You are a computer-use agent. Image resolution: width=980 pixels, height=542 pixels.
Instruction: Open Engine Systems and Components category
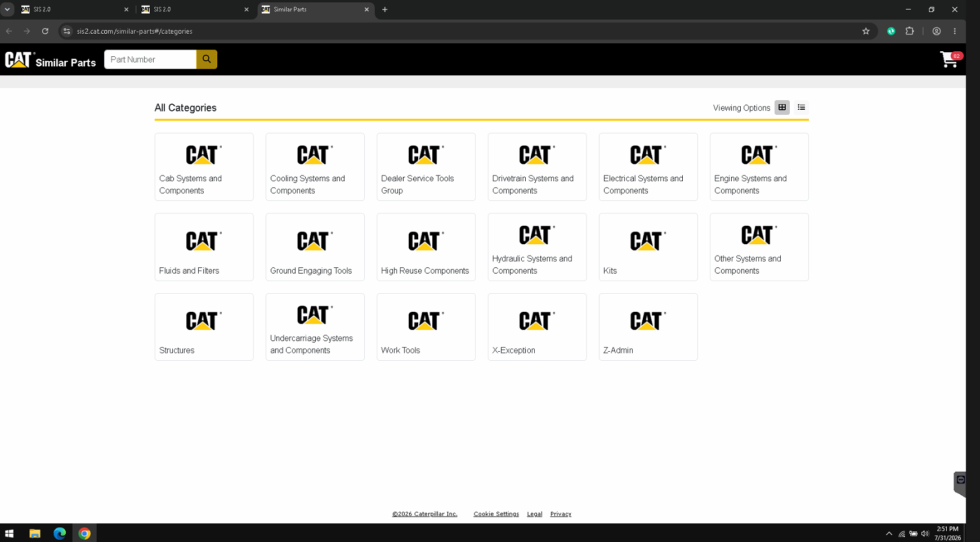[x=759, y=167]
